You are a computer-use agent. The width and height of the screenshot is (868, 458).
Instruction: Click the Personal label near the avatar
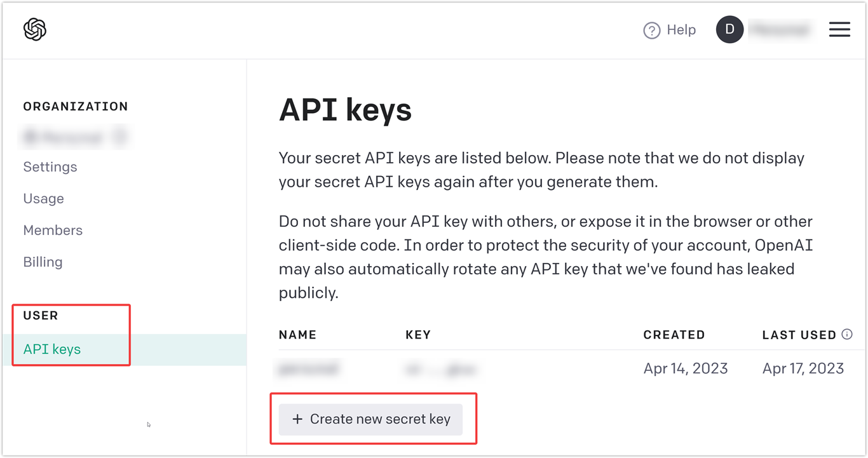click(x=780, y=29)
